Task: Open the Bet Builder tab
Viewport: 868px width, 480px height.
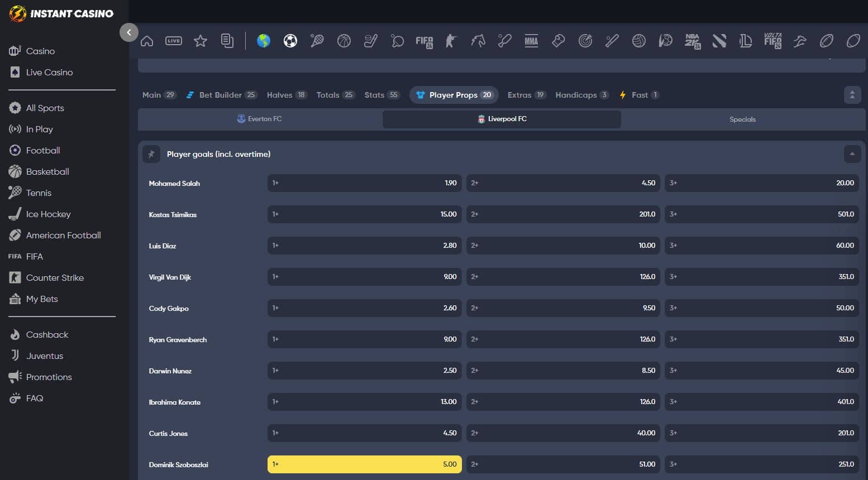Action: tap(221, 95)
